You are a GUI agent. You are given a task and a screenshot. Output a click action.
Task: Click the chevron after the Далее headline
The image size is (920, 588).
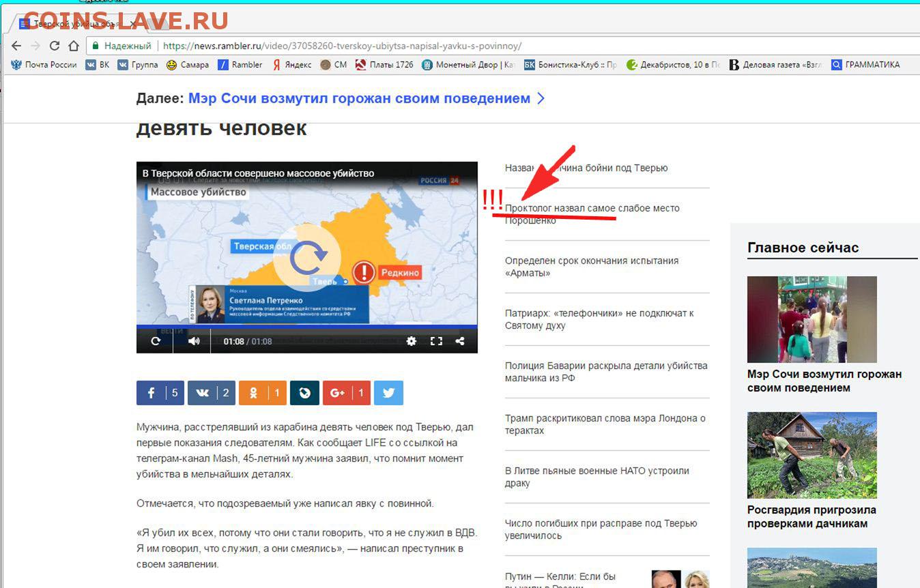coord(541,98)
